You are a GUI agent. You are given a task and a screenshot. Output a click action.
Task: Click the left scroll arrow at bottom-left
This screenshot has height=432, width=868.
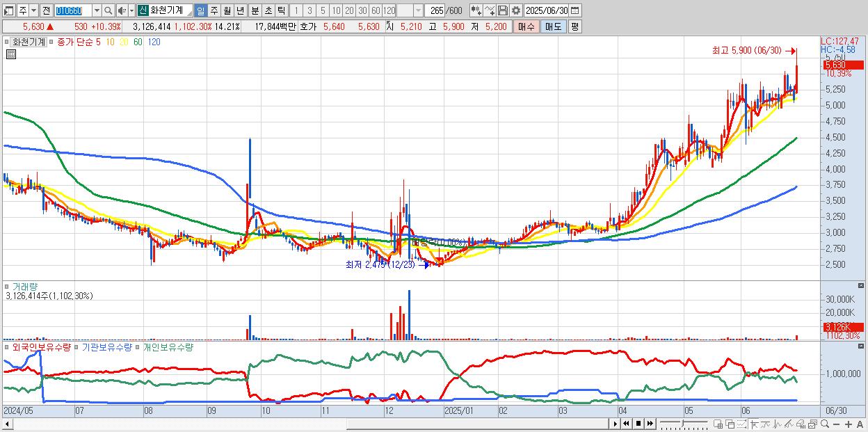7,424
